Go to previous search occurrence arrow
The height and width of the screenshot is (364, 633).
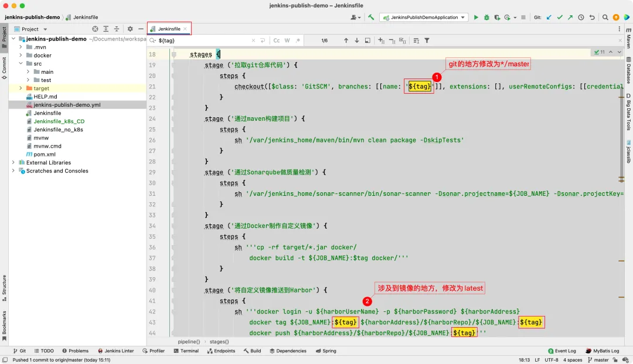pyautogui.click(x=346, y=40)
